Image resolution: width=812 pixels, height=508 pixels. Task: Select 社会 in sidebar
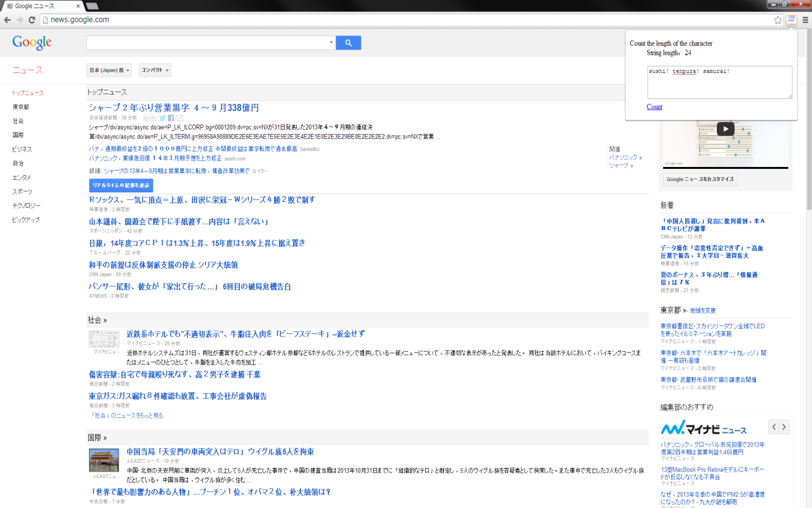tap(18, 121)
